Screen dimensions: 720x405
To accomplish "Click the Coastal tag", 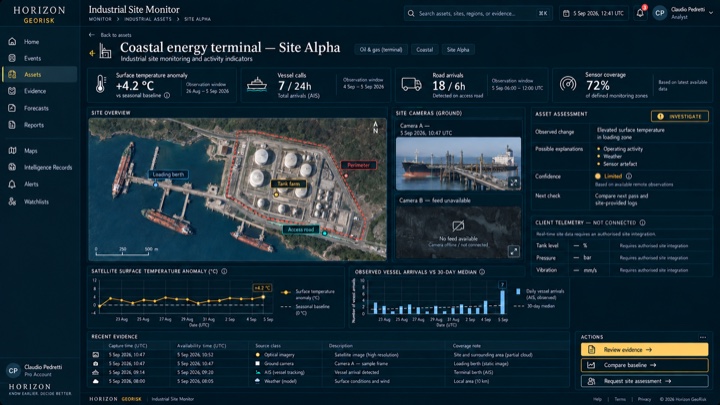I will point(424,50).
